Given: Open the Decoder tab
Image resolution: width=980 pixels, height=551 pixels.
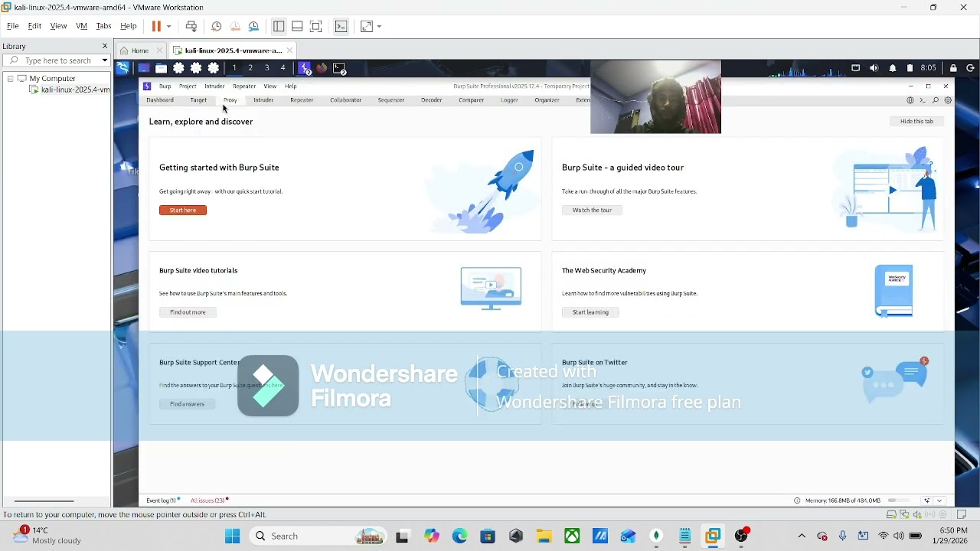Looking at the screenshot, I should tap(432, 100).
